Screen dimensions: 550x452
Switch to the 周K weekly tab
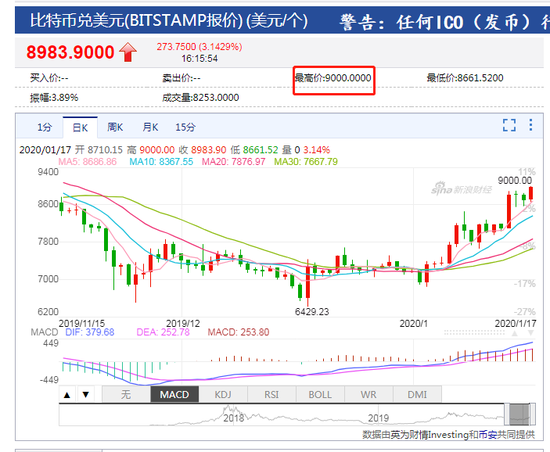115,127
